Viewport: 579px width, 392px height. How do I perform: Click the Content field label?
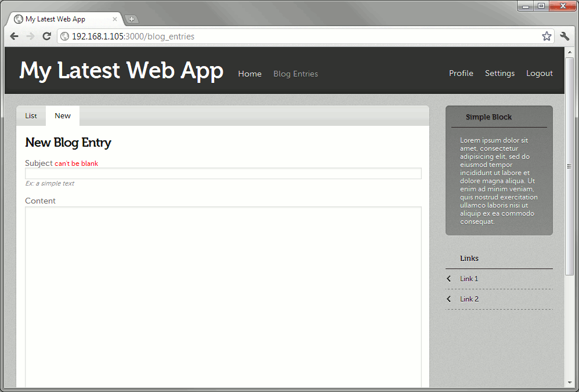tap(40, 201)
